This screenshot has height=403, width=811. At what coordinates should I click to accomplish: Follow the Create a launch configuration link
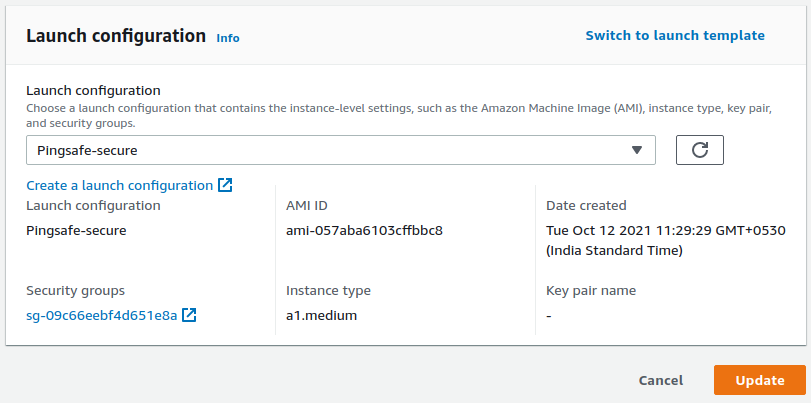119,185
